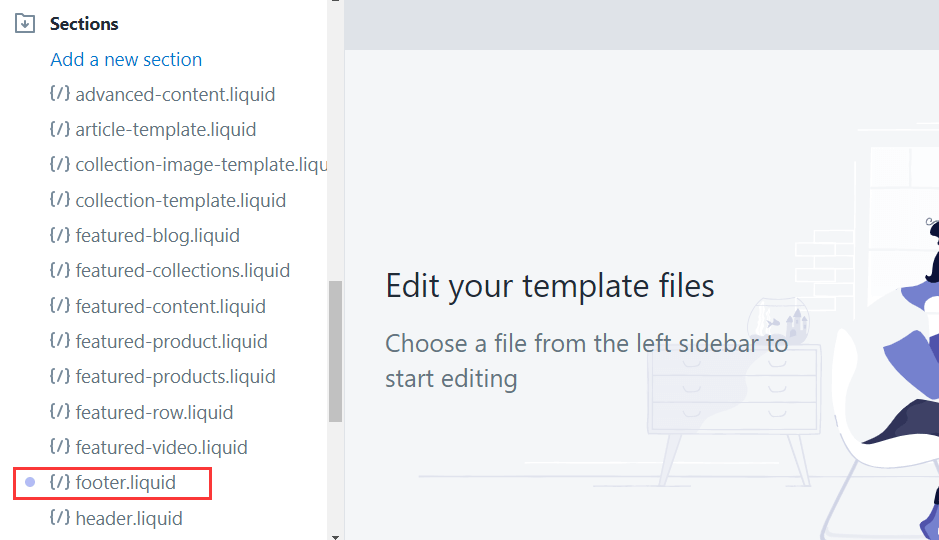Click liquid file icon beside featured-blog.liquid
The image size is (939, 540).
click(60, 235)
